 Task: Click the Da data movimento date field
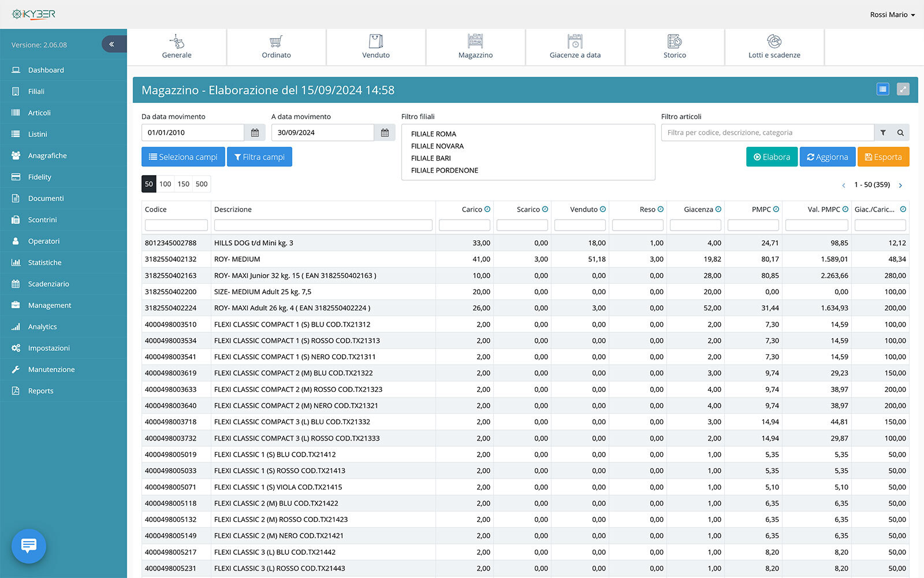click(x=193, y=133)
